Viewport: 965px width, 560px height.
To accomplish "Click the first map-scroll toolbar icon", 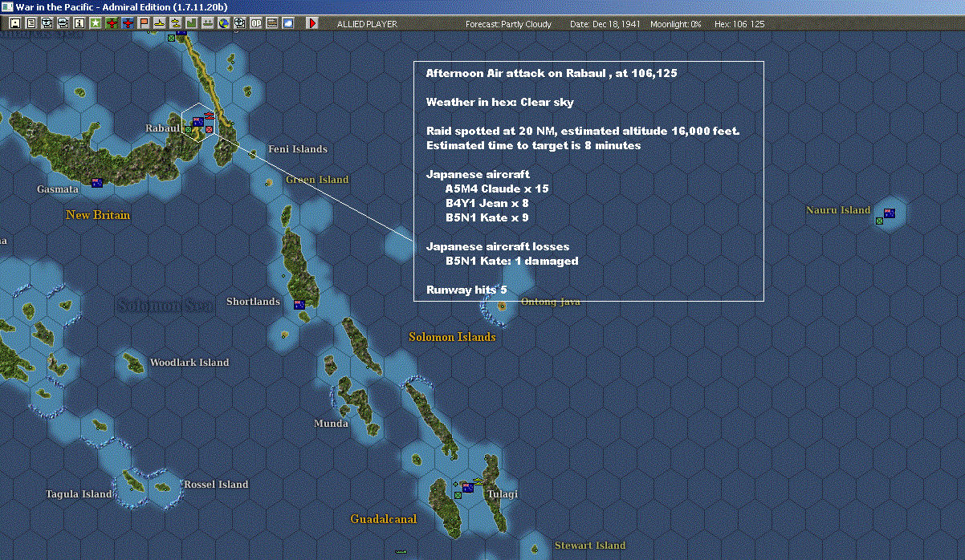I will pyautogui.click(x=47, y=24).
